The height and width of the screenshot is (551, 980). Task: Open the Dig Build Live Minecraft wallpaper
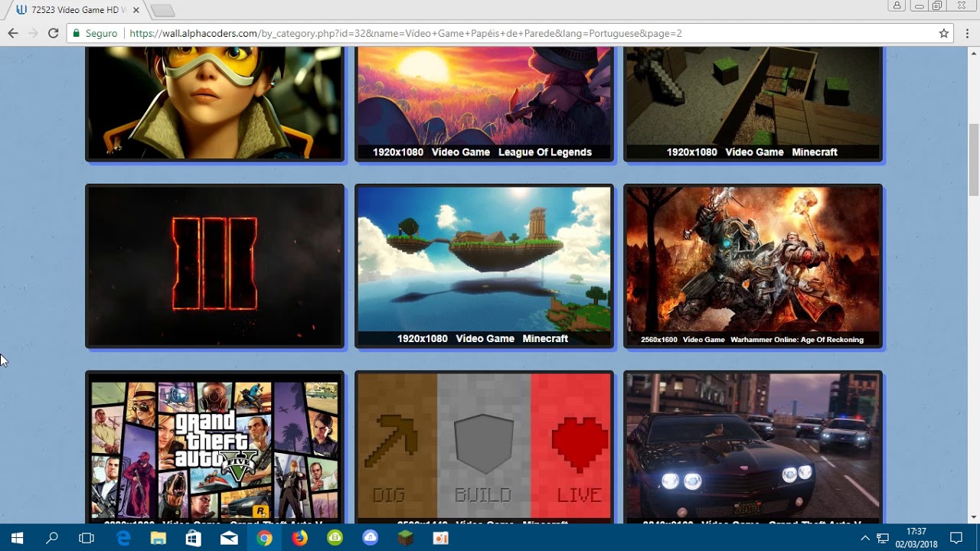pos(484,448)
